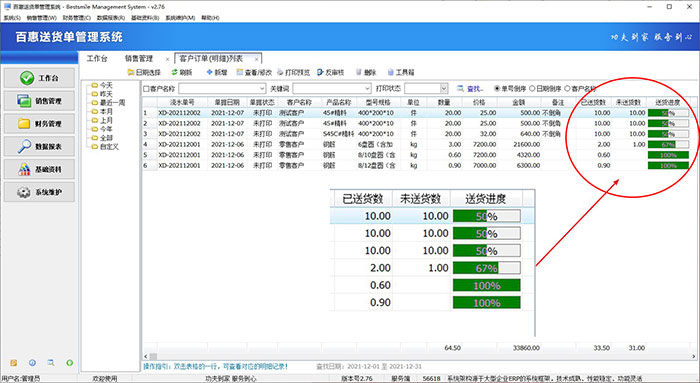Open the 基础资料(B) menu in menu bar
The width and height of the screenshot is (700, 383).
pos(145,18)
